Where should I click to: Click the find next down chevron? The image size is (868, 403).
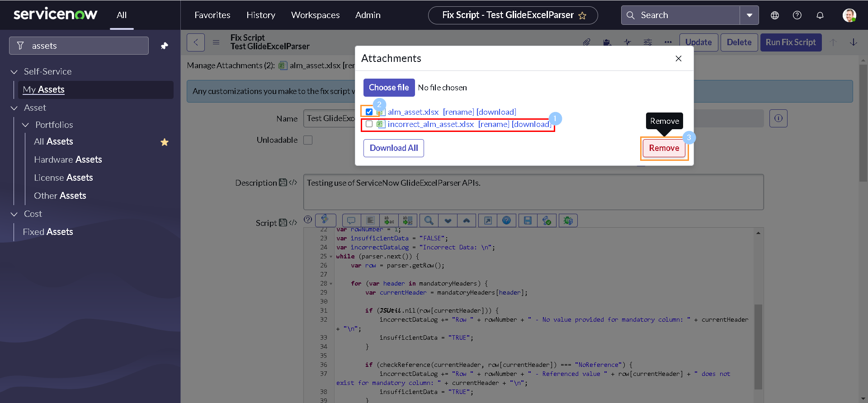click(x=448, y=220)
